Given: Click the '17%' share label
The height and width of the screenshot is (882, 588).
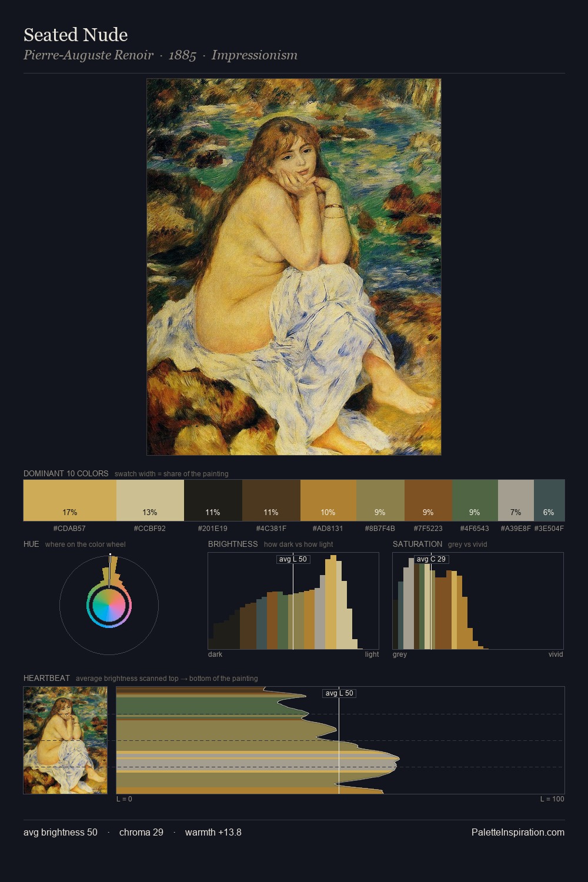Looking at the screenshot, I should [70, 513].
